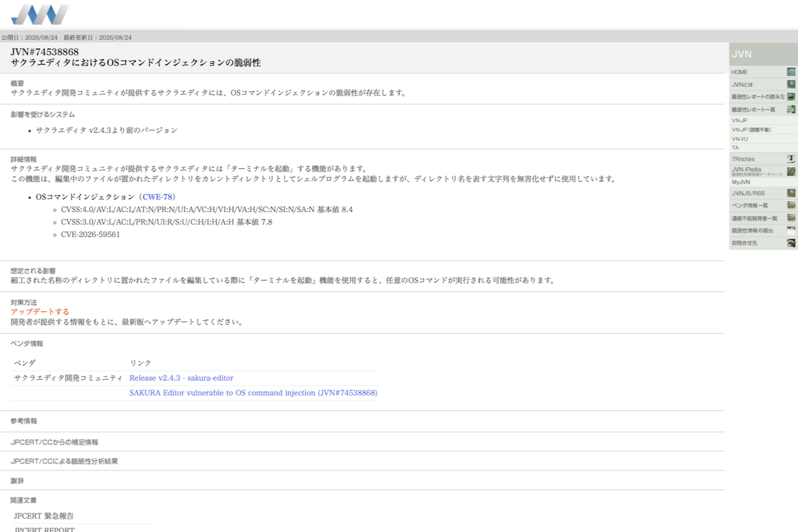Screen dimensions: 798x532
Task: Click the 想定される影響 heading
Action: point(33,271)
